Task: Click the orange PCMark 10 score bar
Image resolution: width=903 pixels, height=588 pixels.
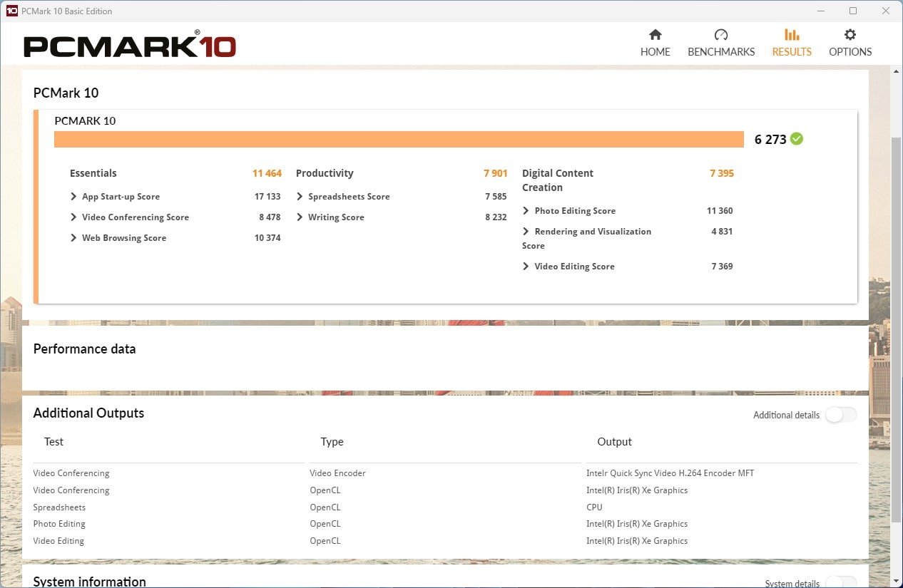Action: [x=399, y=139]
